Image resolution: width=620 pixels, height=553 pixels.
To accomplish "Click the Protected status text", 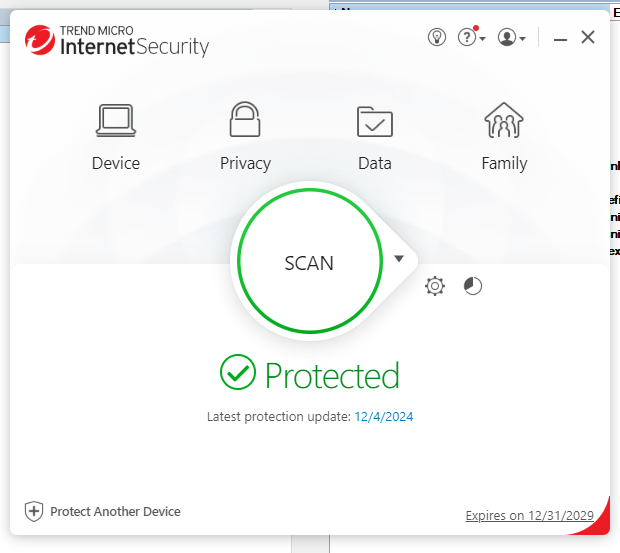I will click(x=332, y=376).
